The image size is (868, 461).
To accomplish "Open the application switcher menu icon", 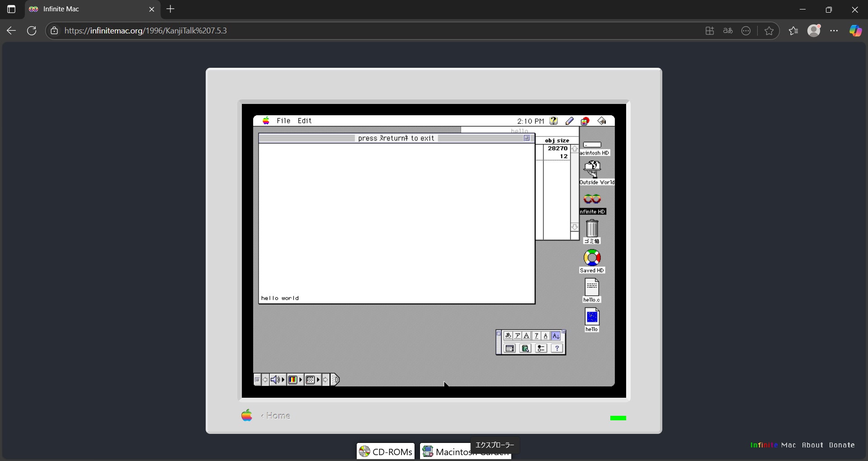I will (585, 121).
